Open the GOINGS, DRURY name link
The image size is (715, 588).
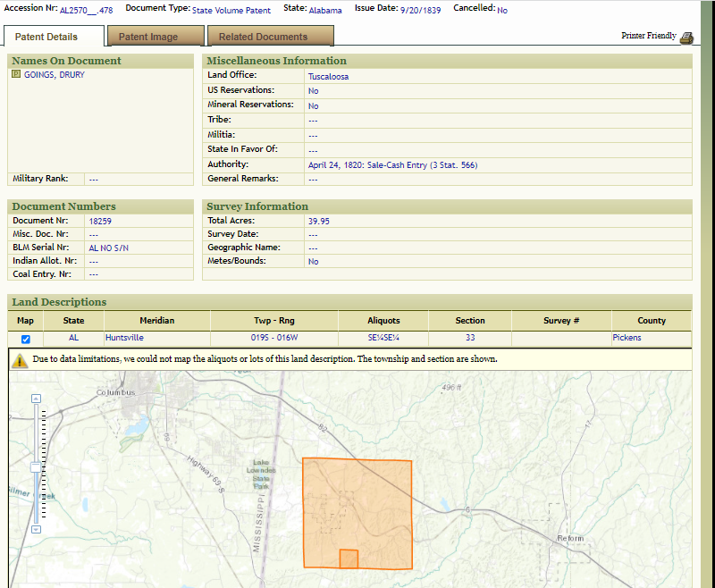(x=55, y=75)
